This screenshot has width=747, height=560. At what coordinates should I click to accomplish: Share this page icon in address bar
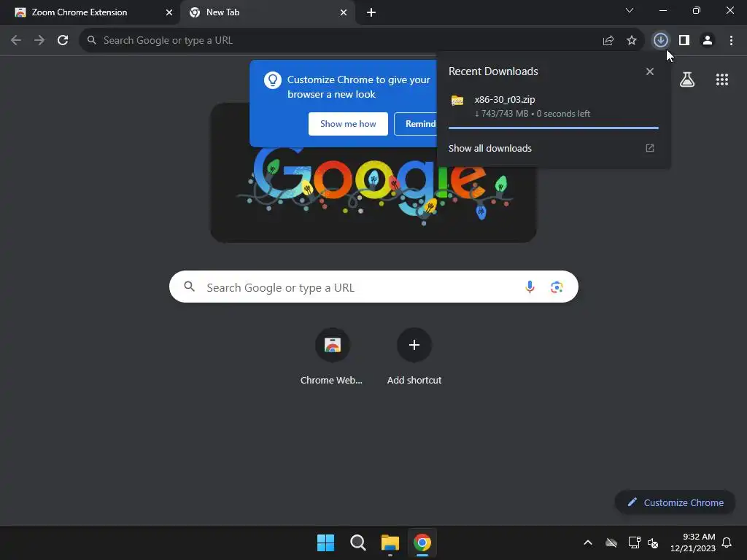pyautogui.click(x=608, y=41)
